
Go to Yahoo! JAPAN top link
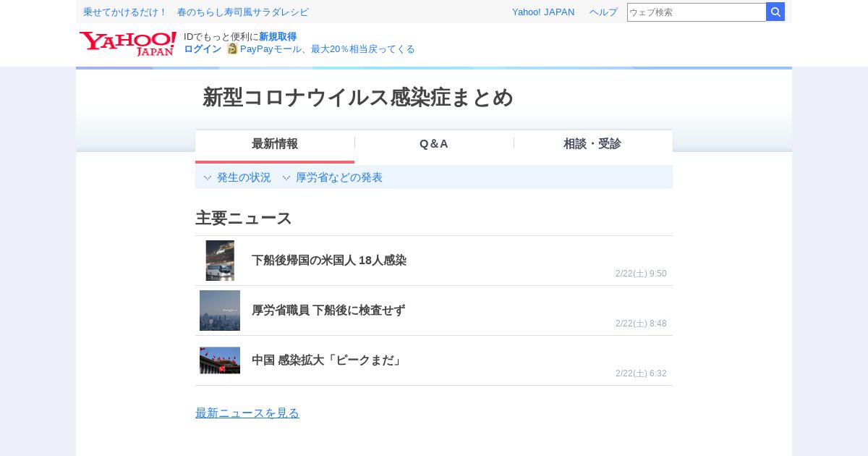tap(543, 12)
